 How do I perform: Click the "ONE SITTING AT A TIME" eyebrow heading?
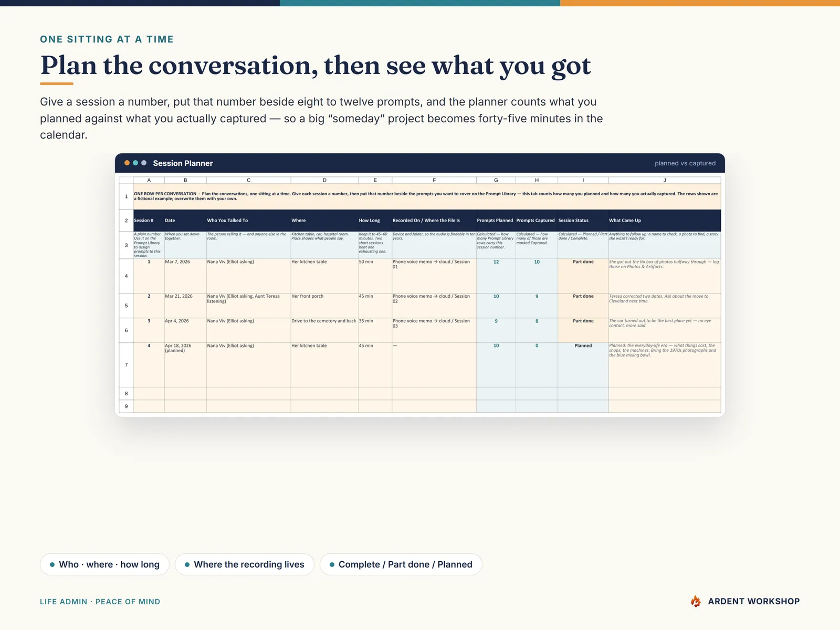click(107, 39)
